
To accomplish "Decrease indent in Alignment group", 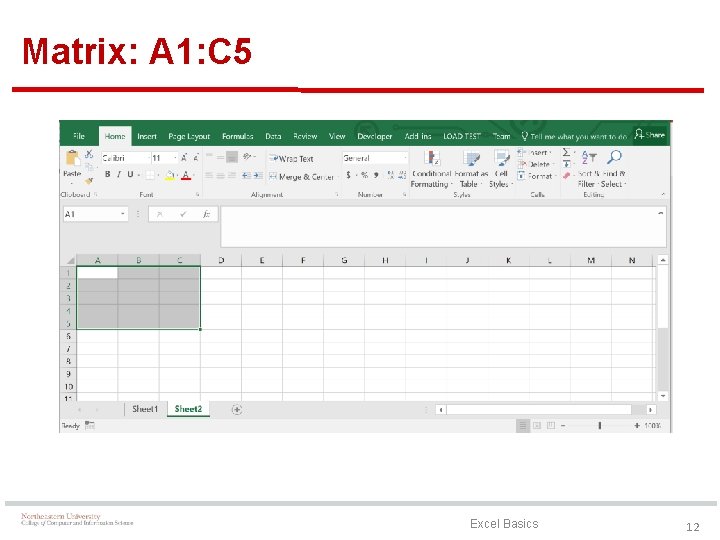I will 246,175.
